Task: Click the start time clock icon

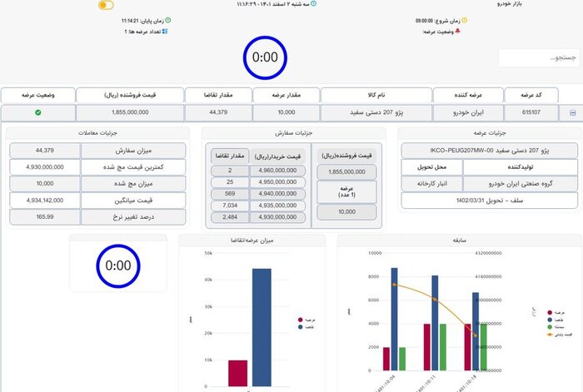Action: [x=465, y=20]
